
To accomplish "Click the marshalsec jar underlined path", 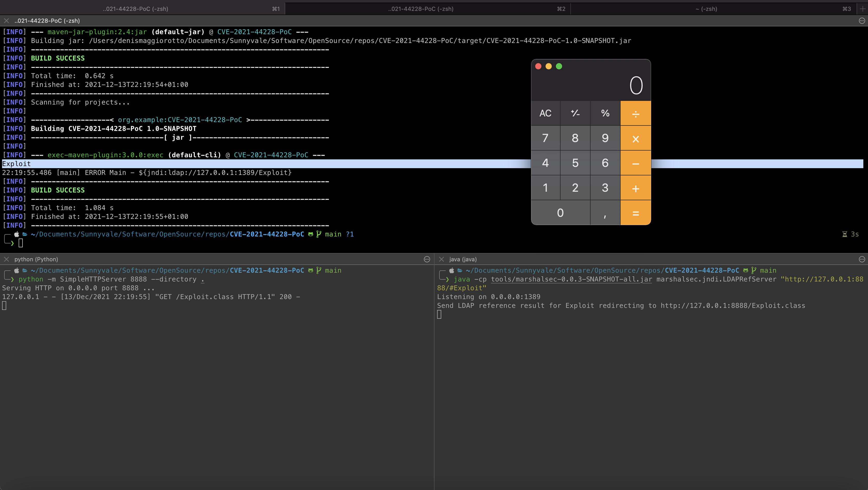I will [x=571, y=279].
